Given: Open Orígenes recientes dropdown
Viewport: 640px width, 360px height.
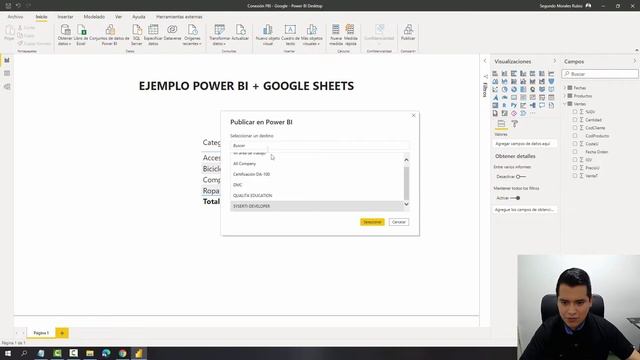Looking at the screenshot, I should (192, 34).
